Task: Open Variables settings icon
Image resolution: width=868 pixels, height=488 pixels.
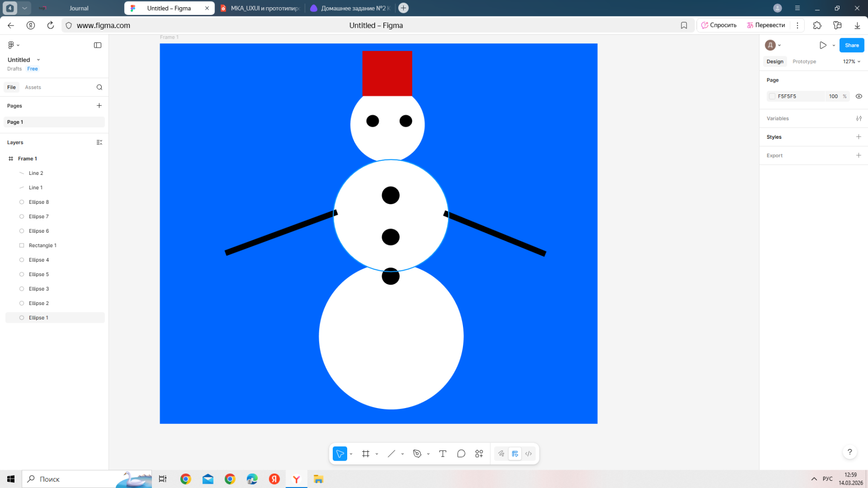Action: point(859,119)
